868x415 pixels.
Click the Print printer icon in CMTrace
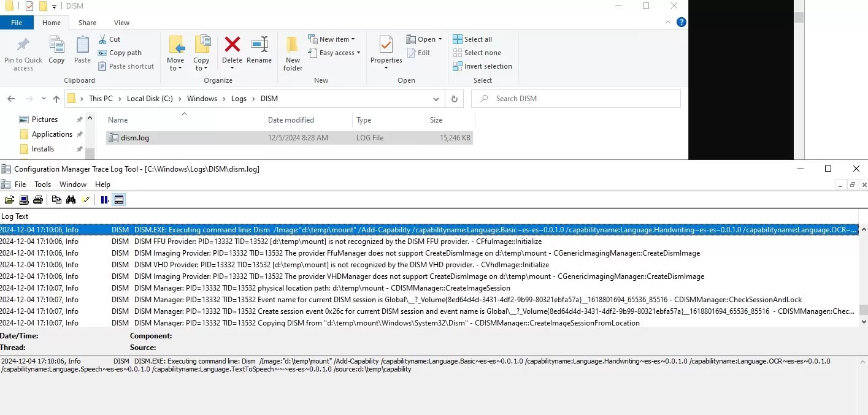38,200
